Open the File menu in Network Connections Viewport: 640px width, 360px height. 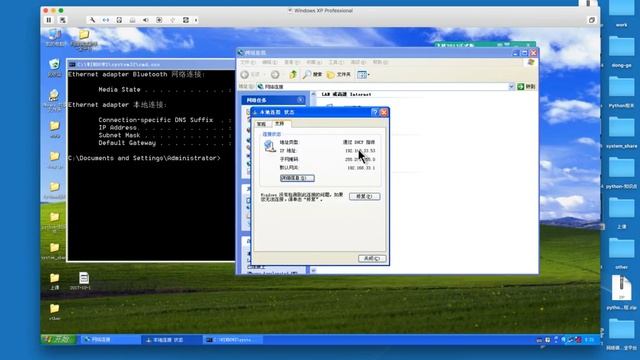(248, 62)
